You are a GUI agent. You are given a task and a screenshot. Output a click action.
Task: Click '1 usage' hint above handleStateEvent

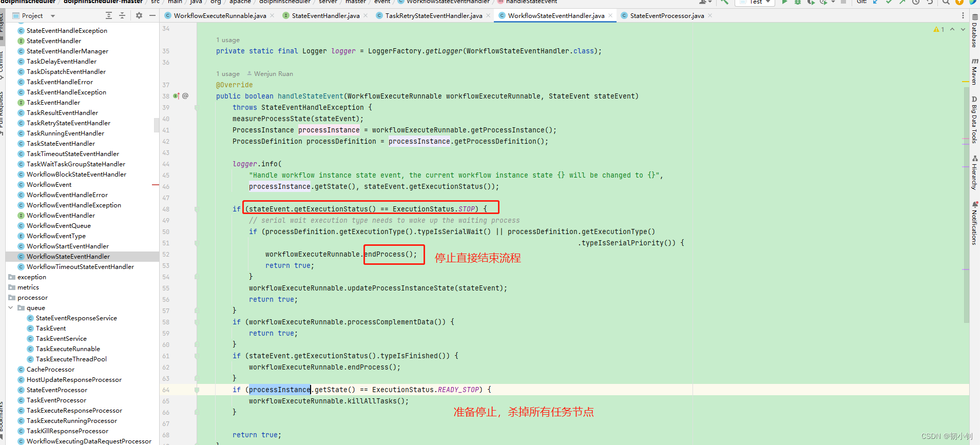coord(228,74)
